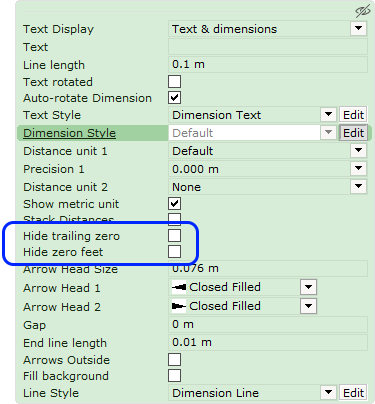Uncheck Auto-rotate Dimension checkbox
This screenshot has width=375, height=404.
click(175, 98)
